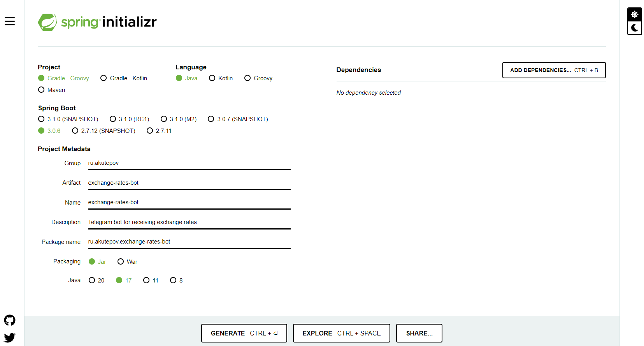
Task: Pick Java version 8
Action: click(176, 281)
